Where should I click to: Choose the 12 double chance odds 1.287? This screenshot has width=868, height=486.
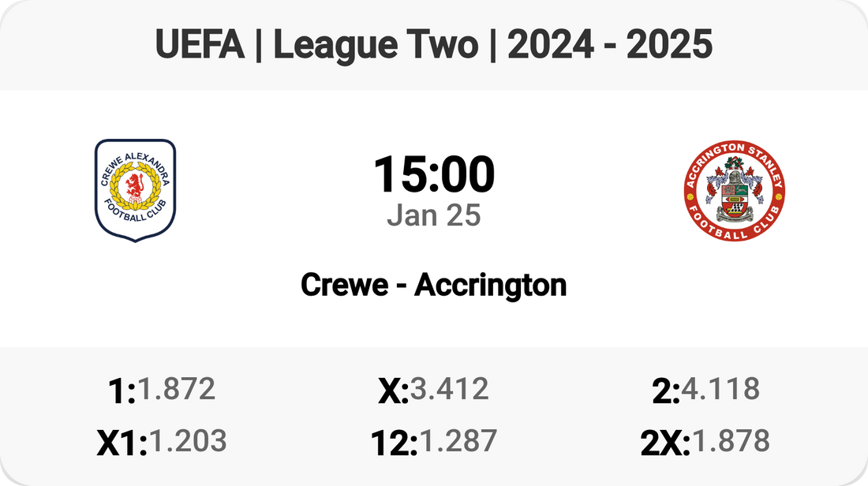coord(458,441)
